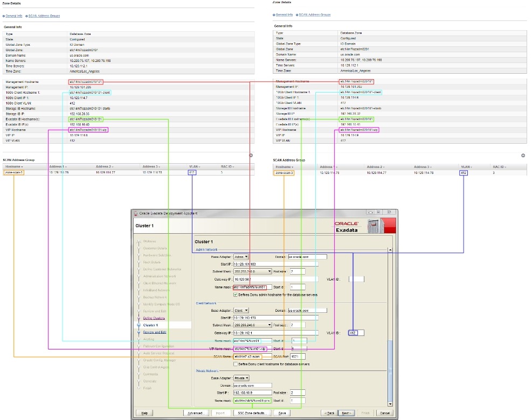Open Private Network Base Adapter dropdown

(x=241, y=378)
